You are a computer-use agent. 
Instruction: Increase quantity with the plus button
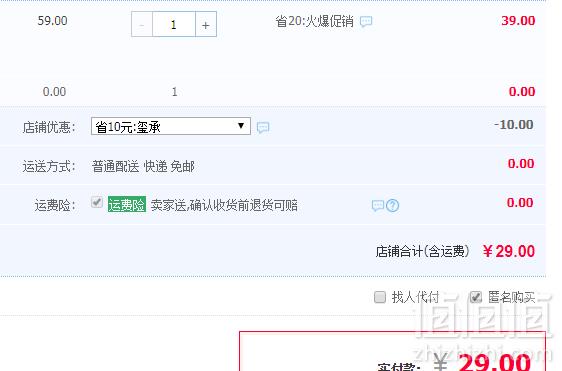206,24
